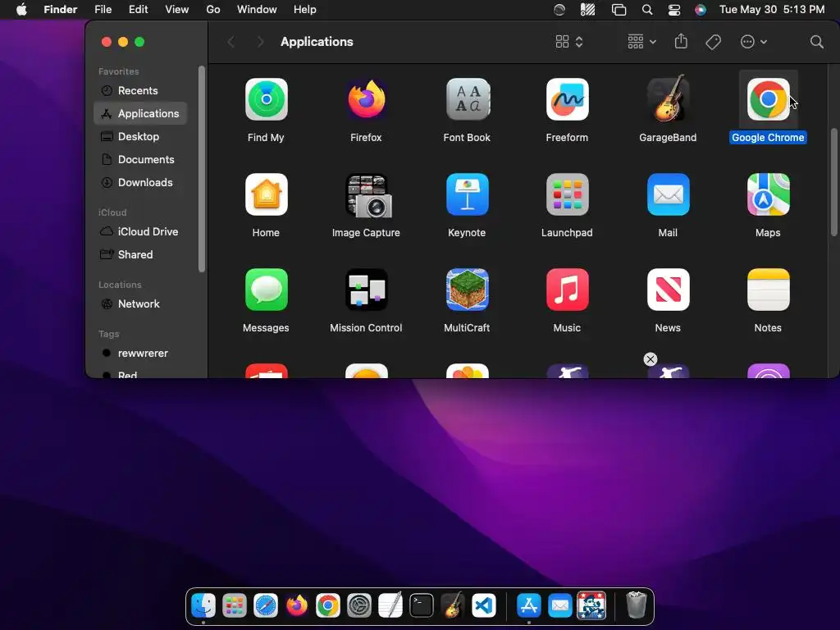Open the Edit menu
This screenshot has width=840, height=630.
click(138, 10)
